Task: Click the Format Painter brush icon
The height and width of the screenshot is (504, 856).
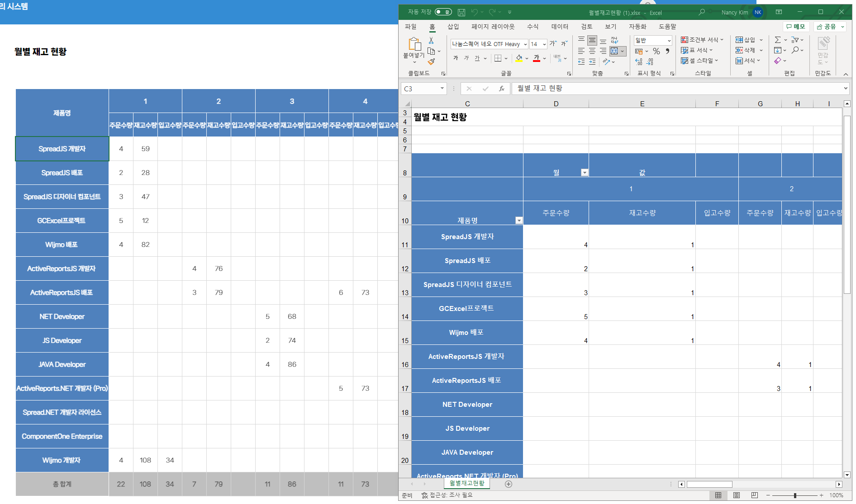Action: pos(431,61)
